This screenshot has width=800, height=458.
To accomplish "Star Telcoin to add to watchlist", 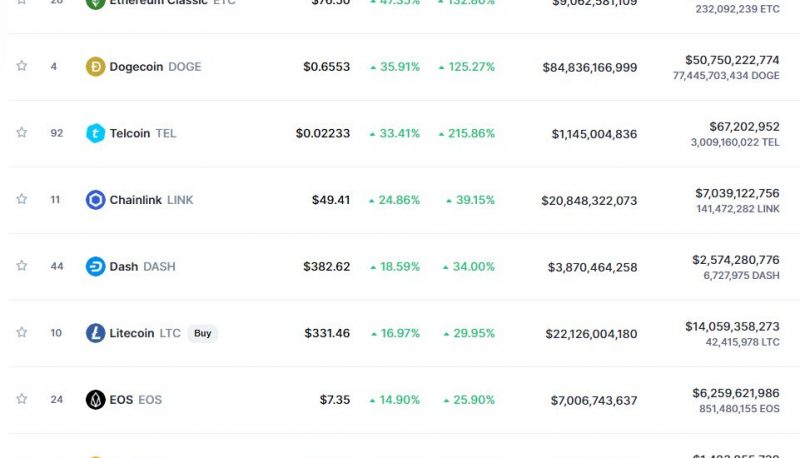I will 21,133.
